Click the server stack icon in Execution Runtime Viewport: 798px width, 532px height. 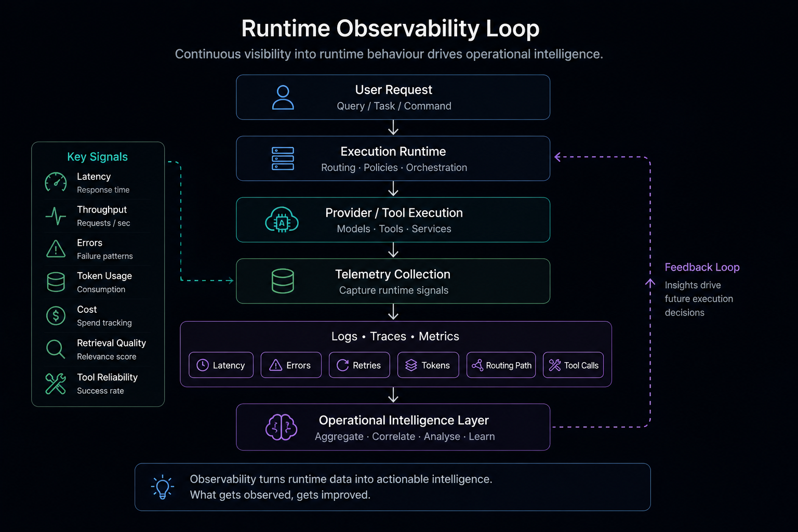tap(283, 158)
